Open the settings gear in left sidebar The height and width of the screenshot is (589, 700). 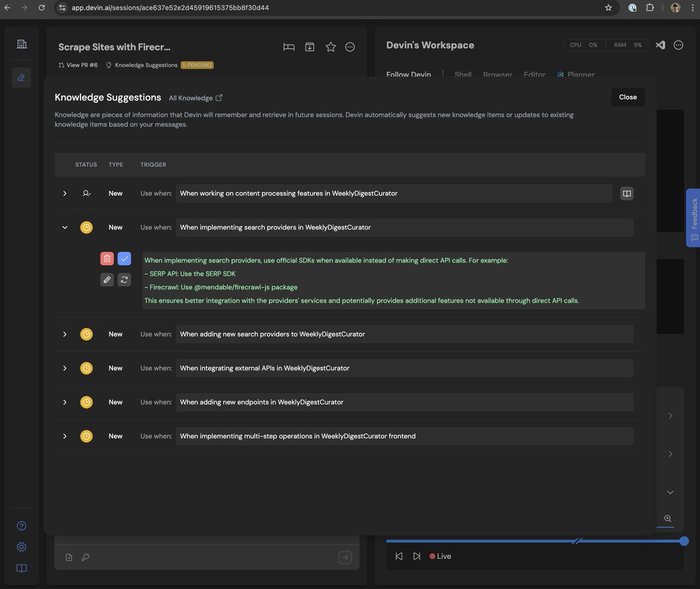coord(22,547)
